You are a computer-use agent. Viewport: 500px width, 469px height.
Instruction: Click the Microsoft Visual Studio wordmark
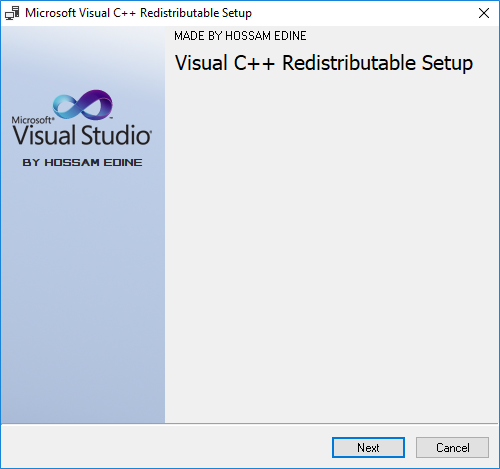pos(82,131)
